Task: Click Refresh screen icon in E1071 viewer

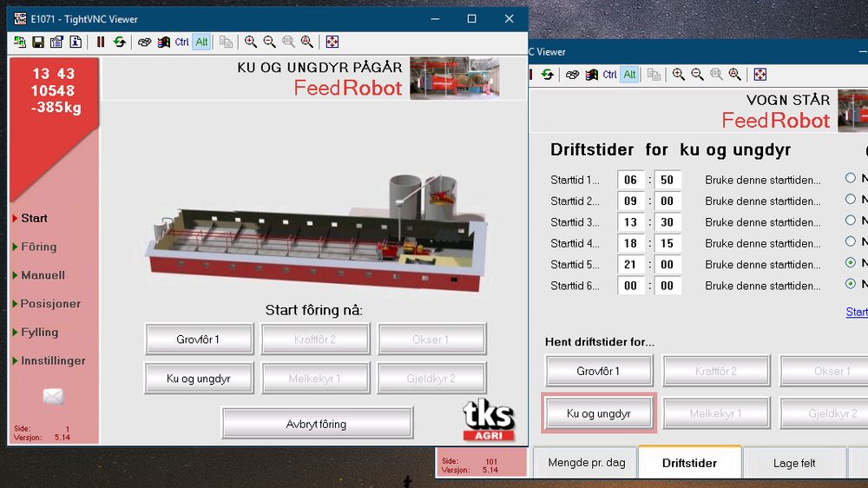Action: tap(119, 42)
